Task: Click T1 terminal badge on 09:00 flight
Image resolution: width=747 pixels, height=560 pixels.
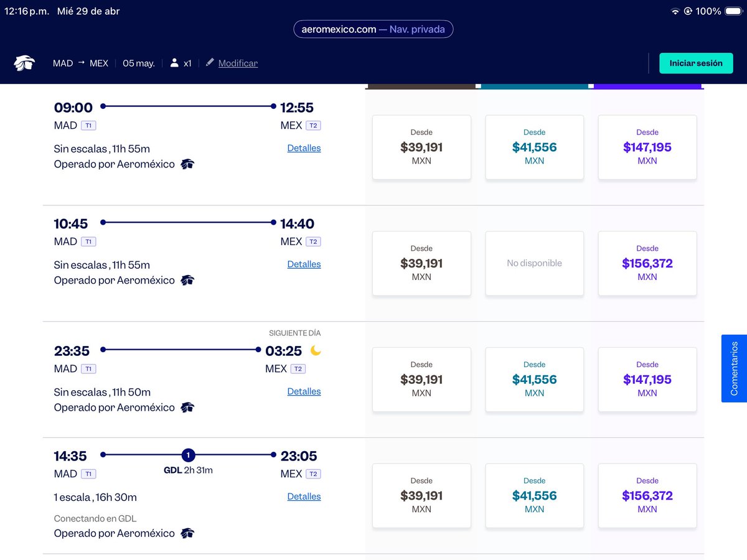Action: coord(88,126)
